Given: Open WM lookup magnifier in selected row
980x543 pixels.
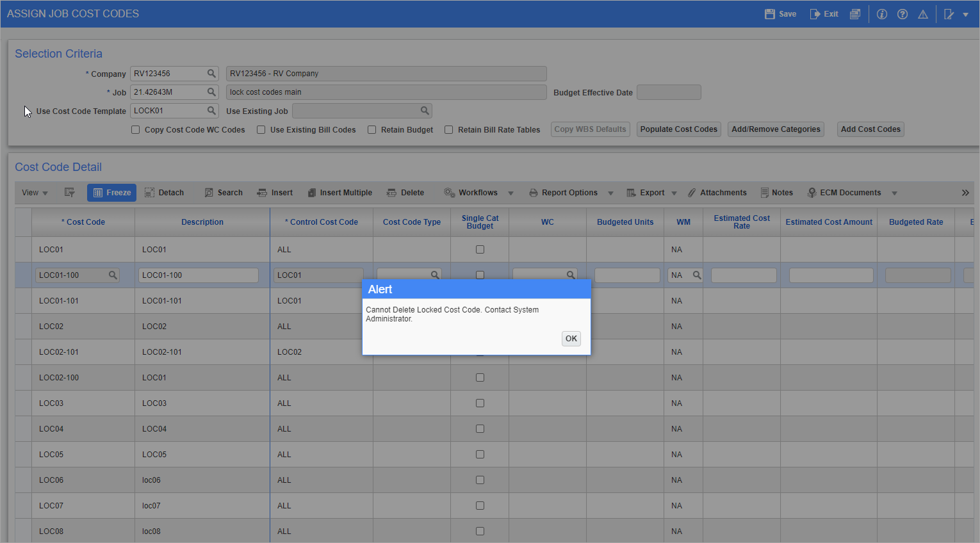Looking at the screenshot, I should tap(697, 275).
